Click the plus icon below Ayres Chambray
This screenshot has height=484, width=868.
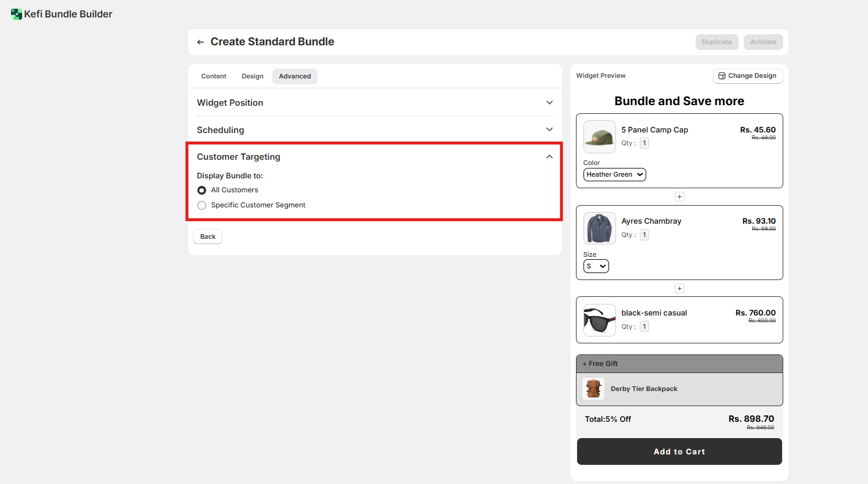point(679,289)
